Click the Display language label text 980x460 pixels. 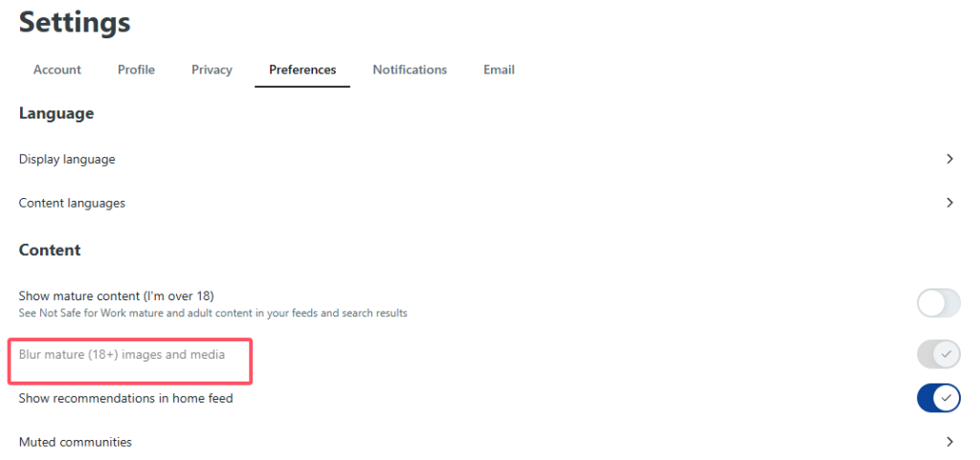coord(67,159)
